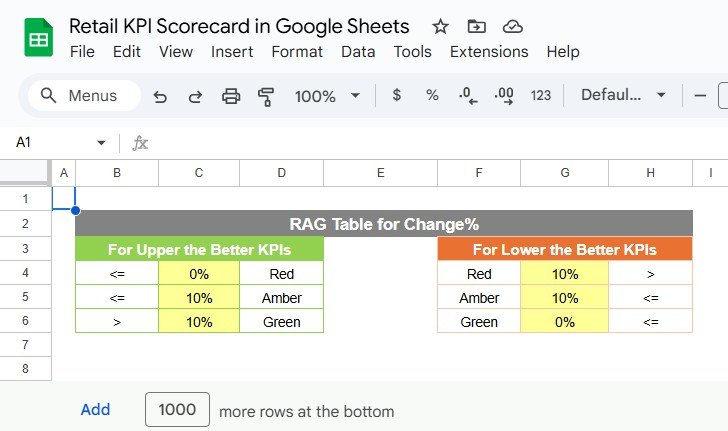Click the Menus search button

(77, 96)
